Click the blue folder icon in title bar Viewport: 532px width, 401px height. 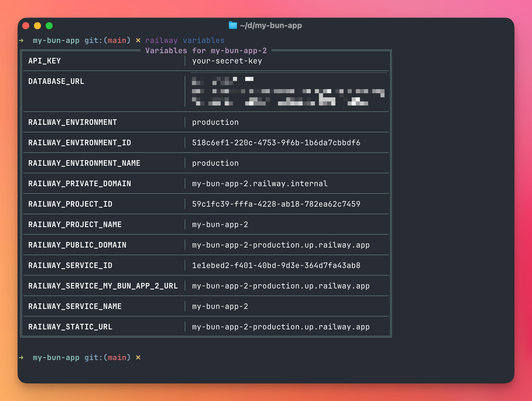point(233,25)
